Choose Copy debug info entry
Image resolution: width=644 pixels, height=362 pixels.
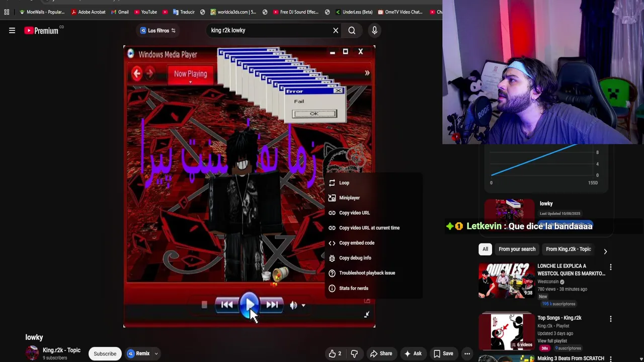(x=373, y=258)
